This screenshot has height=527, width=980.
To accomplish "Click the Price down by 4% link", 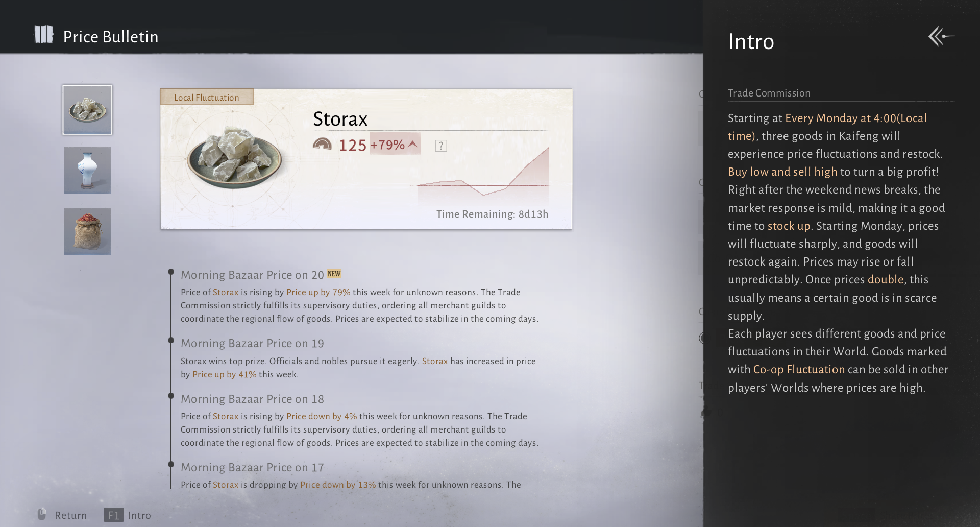I will [322, 416].
